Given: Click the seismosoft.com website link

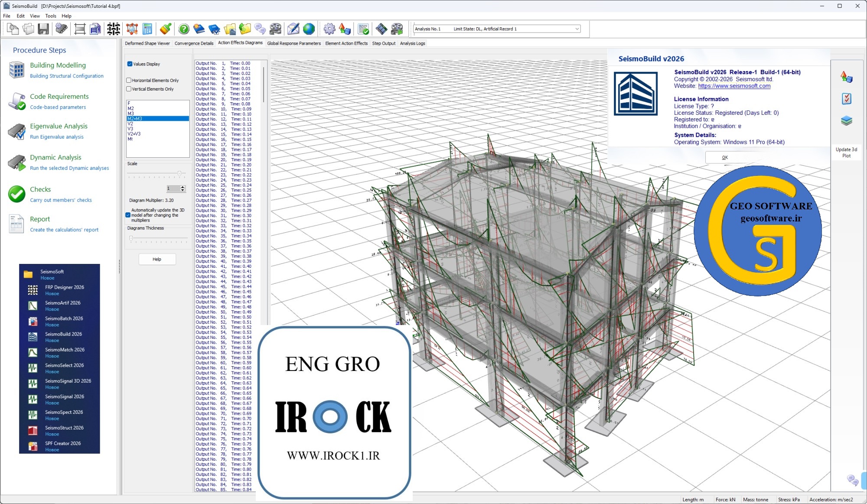Looking at the screenshot, I should (x=734, y=86).
